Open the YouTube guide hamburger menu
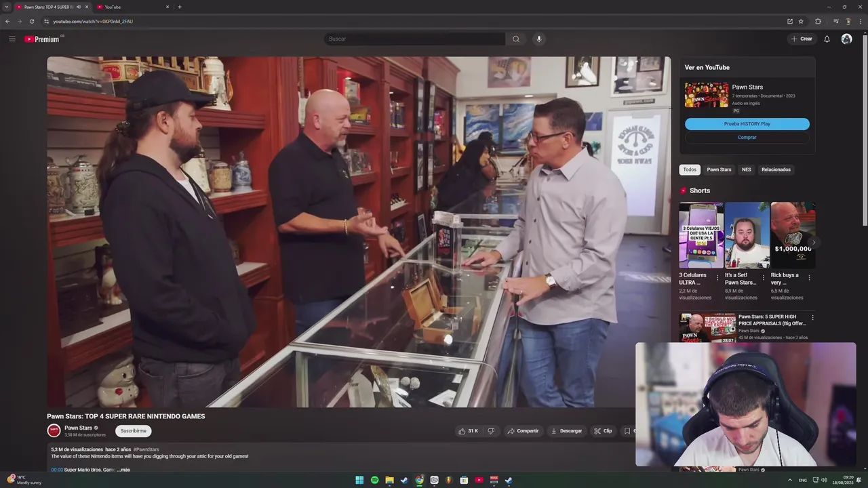Image resolution: width=868 pixels, height=488 pixels. 12,39
